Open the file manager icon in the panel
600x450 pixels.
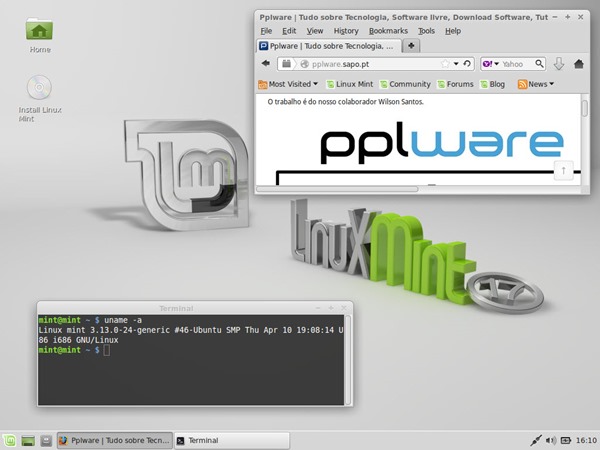46,440
